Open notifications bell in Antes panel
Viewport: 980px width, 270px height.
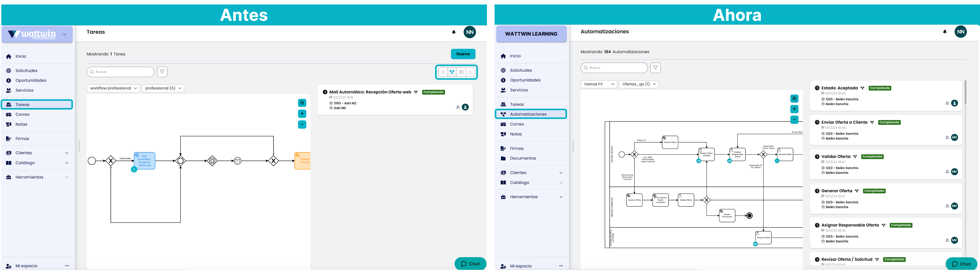pos(454,32)
